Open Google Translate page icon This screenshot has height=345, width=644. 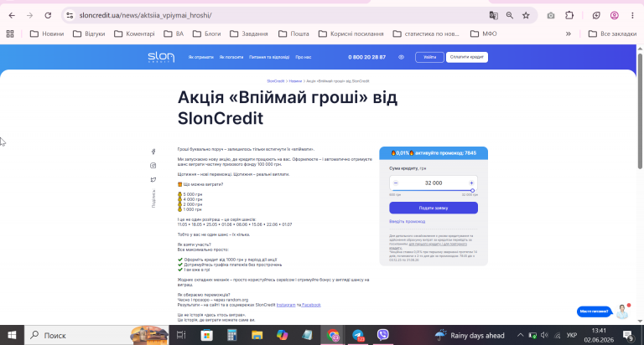pos(494,15)
